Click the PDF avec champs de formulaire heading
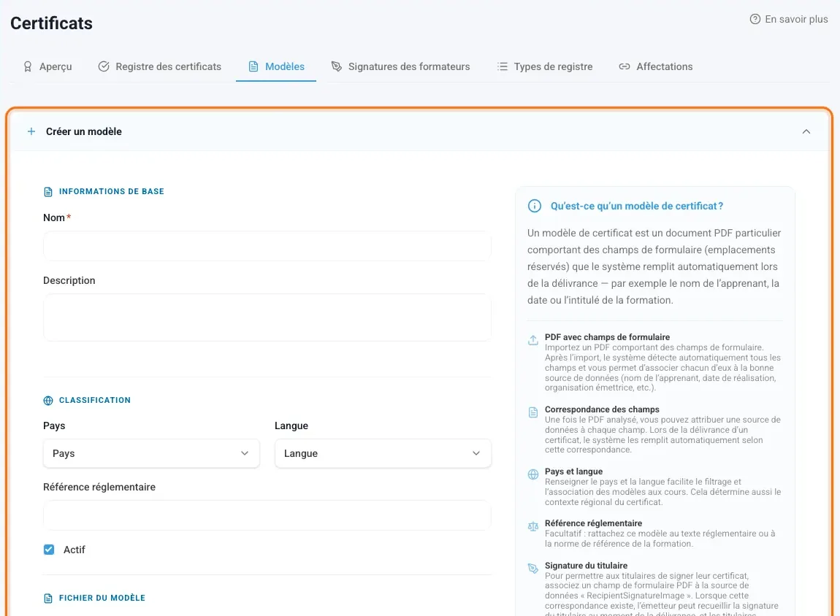 pyautogui.click(x=608, y=337)
